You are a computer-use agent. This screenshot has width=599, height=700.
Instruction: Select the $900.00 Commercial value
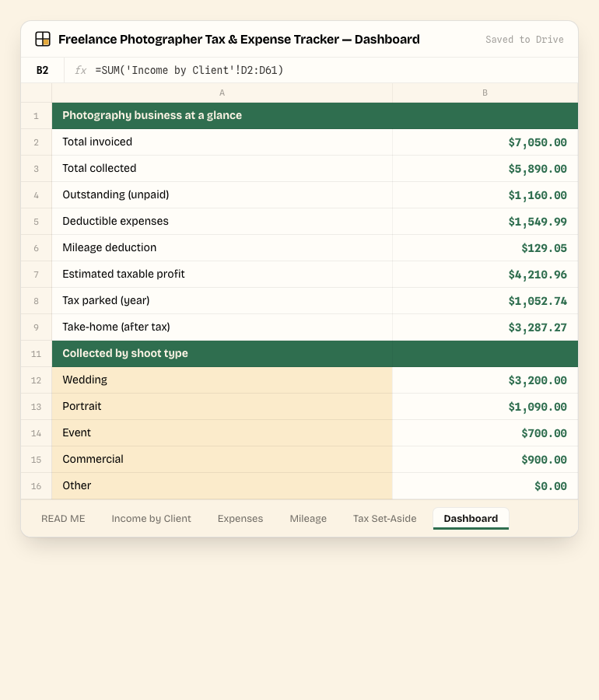click(485, 460)
